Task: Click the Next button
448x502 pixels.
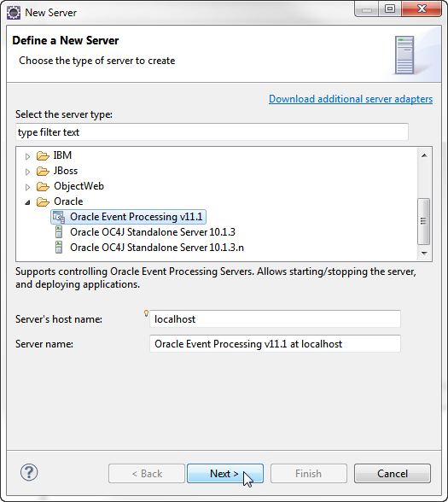Action: coord(225,473)
